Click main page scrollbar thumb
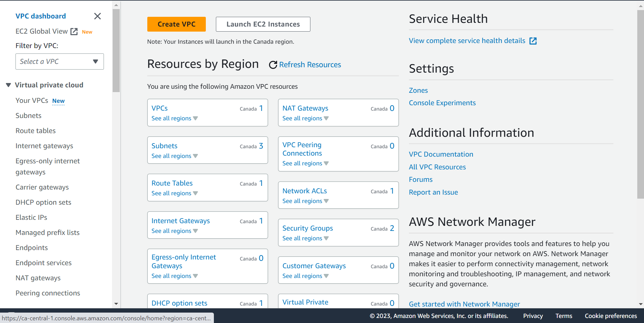Screen dimensions: 644x323 point(640,104)
